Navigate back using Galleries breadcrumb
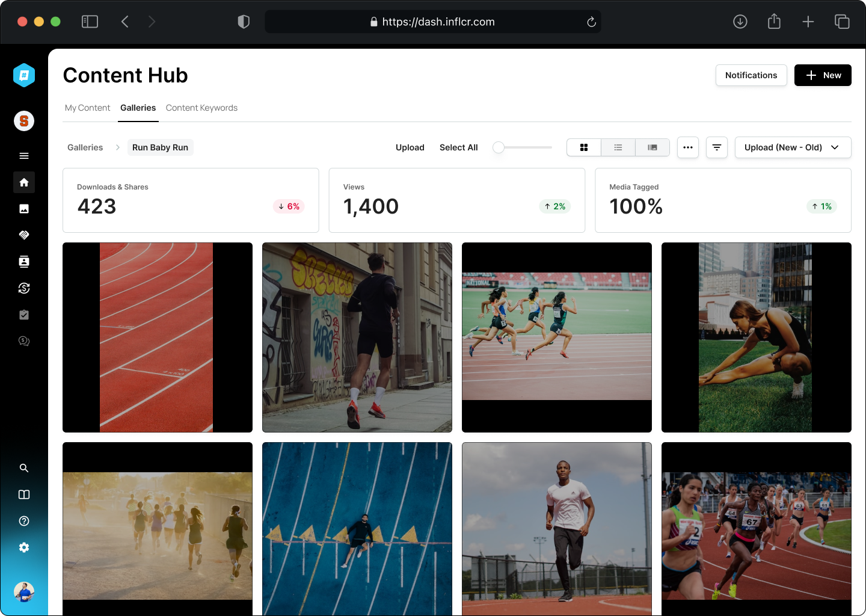This screenshot has height=616, width=866. coord(85,147)
